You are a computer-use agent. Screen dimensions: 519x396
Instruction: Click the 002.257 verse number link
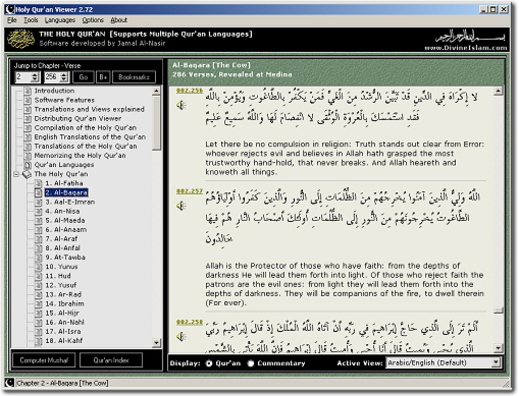(189, 191)
